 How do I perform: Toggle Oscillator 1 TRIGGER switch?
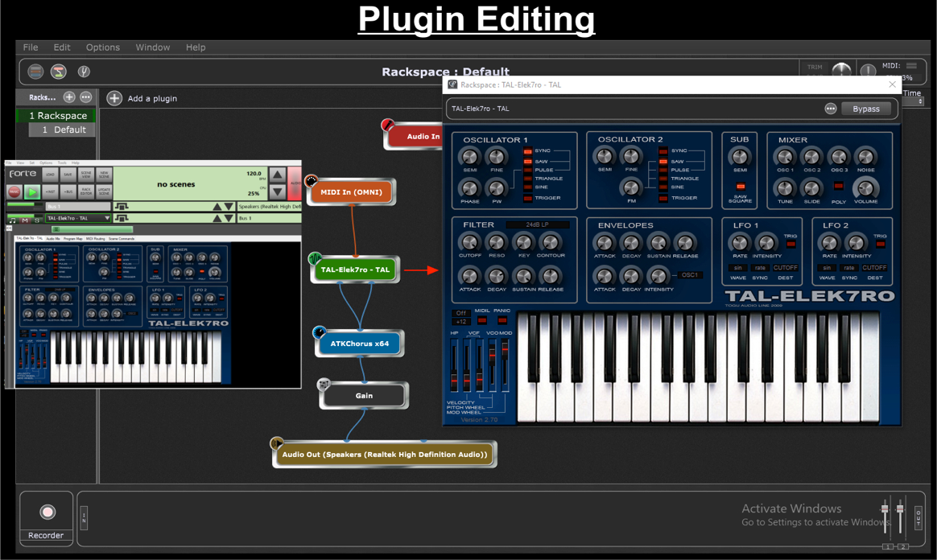click(x=527, y=198)
